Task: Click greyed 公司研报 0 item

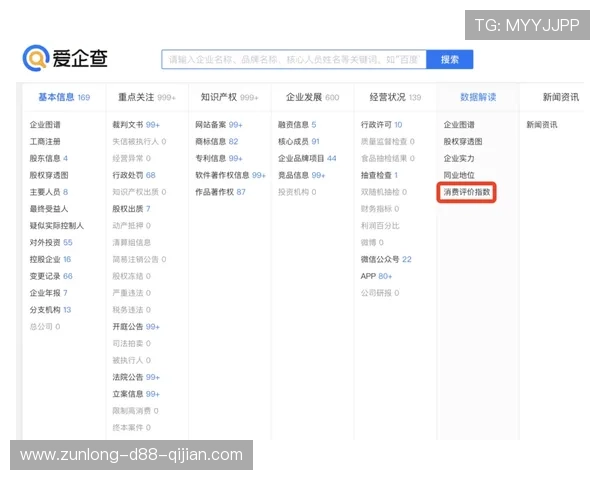Action: pyautogui.click(x=380, y=293)
